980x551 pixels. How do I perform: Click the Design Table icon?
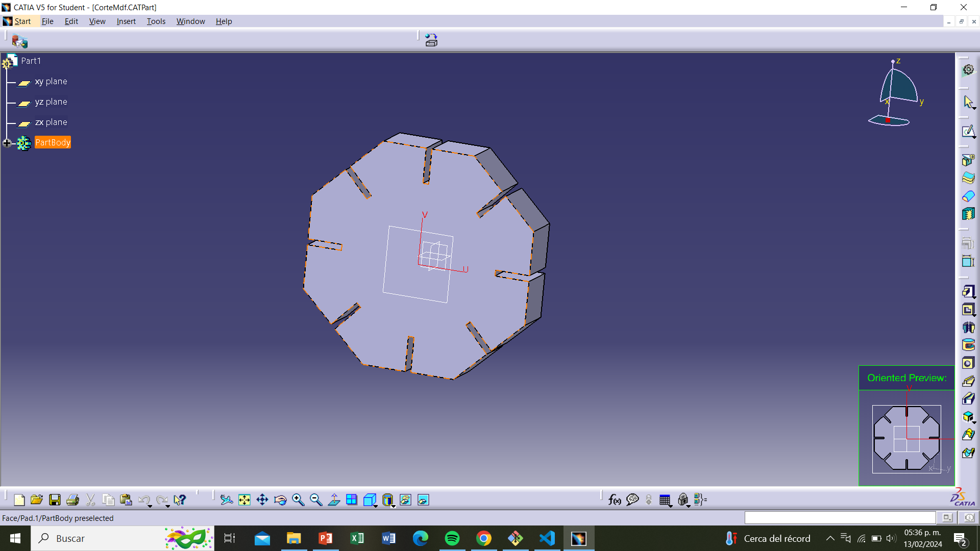click(665, 500)
